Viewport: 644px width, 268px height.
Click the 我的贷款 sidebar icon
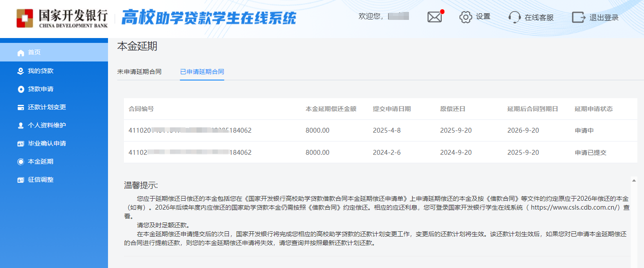[x=20, y=71]
